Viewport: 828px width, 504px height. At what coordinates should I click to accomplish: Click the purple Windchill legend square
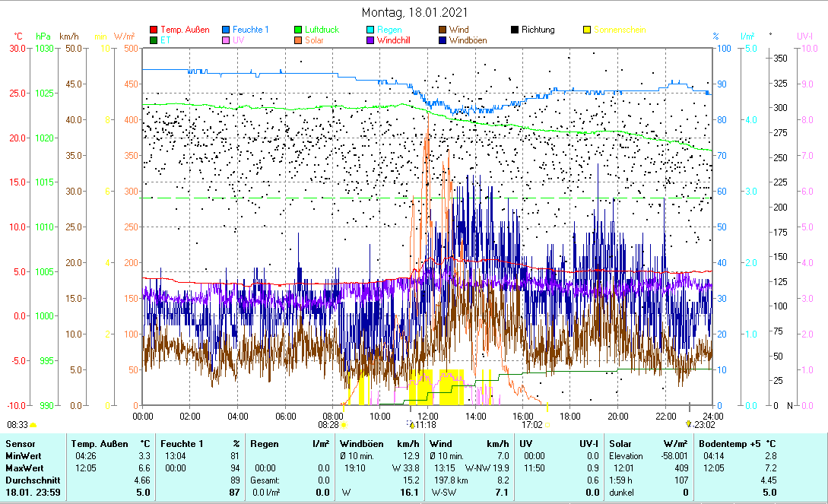[x=371, y=41]
